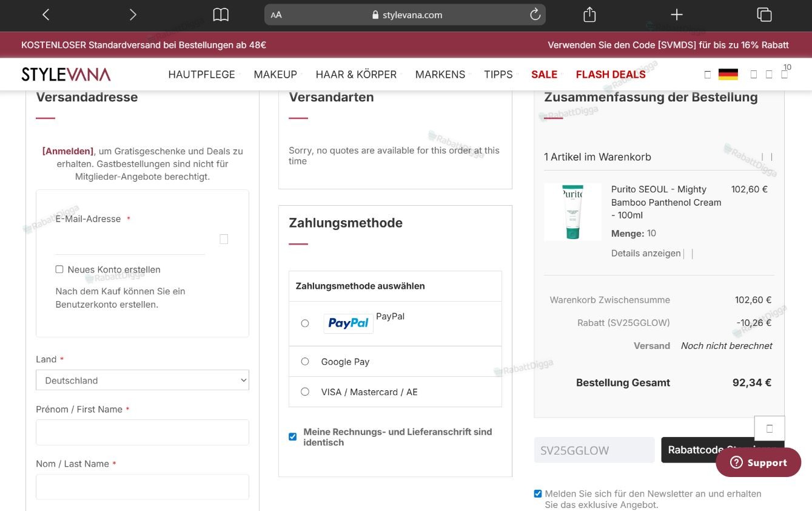The height and width of the screenshot is (511, 812).
Task: Reload the page with the refresh icon
Action: [535, 15]
